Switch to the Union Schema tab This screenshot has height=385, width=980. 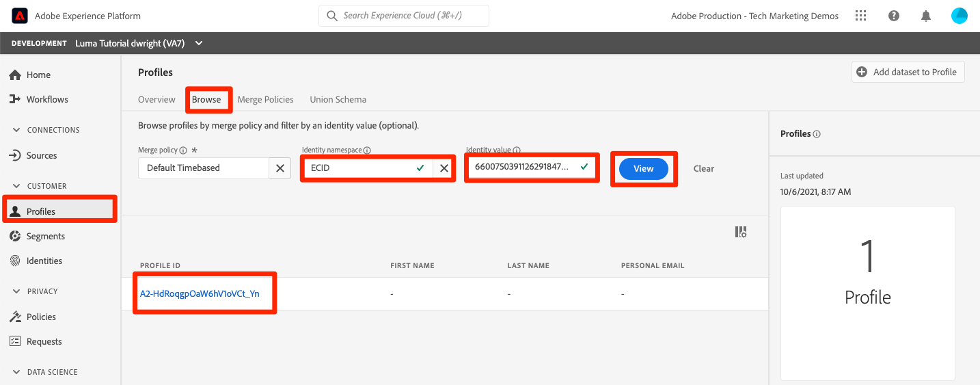tap(338, 99)
